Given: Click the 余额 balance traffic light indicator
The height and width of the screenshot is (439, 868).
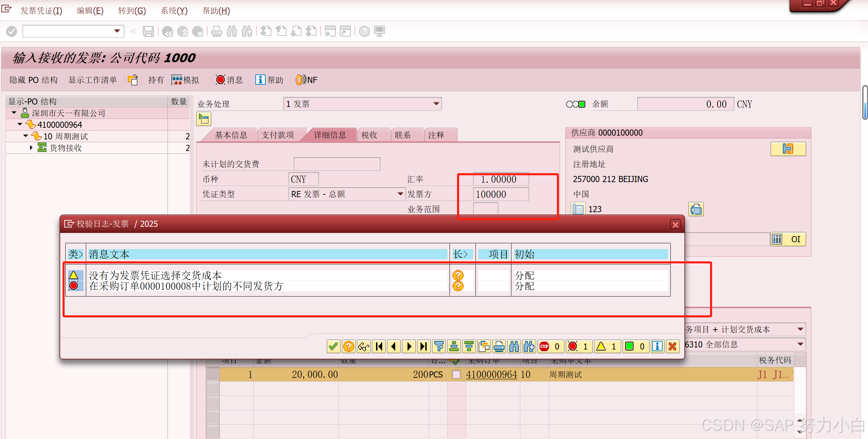Looking at the screenshot, I should coord(576,104).
